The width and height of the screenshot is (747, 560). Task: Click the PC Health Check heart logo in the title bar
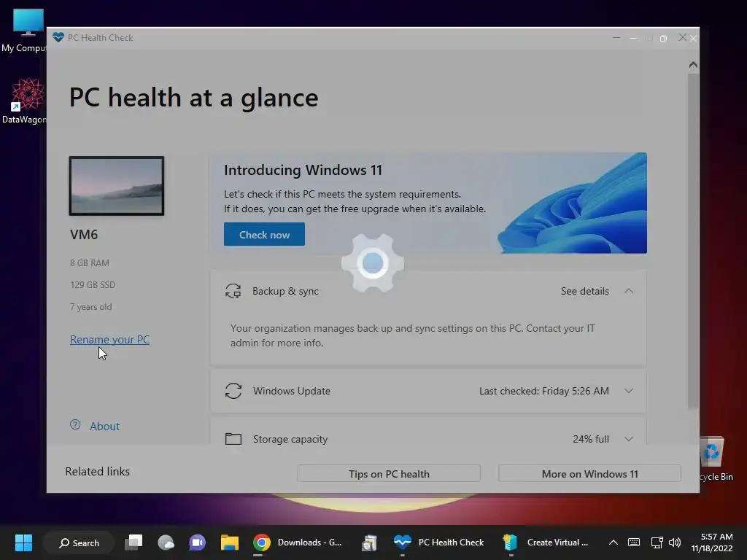(58, 37)
